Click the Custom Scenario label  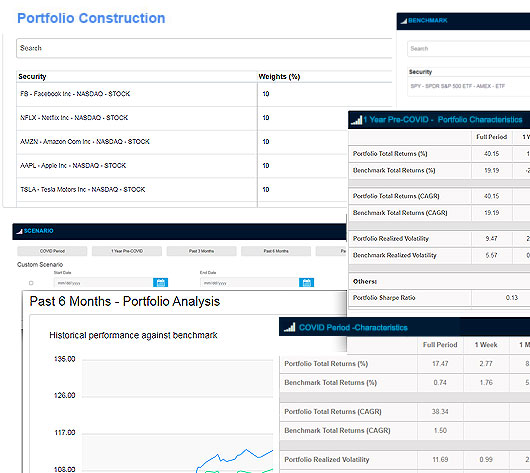pyautogui.click(x=40, y=265)
